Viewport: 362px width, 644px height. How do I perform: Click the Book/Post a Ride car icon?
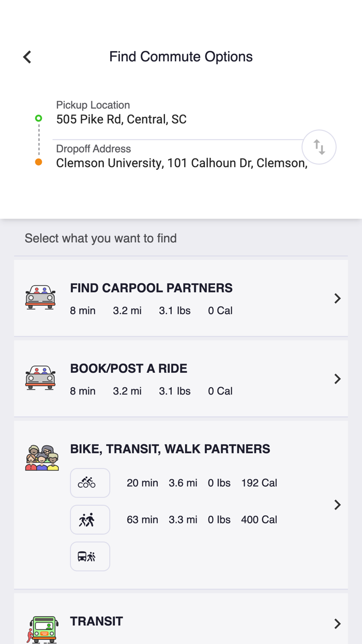click(40, 378)
